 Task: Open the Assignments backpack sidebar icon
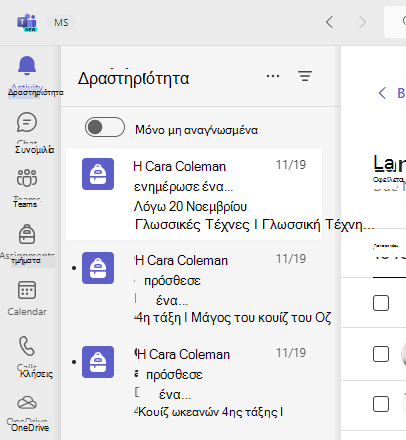coord(27,234)
